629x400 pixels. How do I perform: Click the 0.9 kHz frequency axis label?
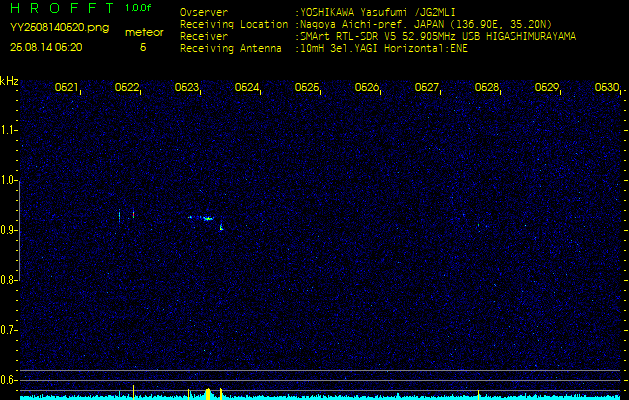point(8,230)
